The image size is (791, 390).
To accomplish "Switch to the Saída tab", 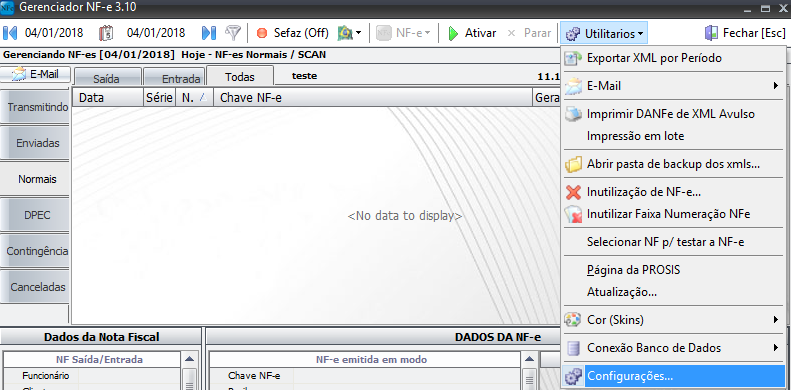I will (x=106, y=78).
